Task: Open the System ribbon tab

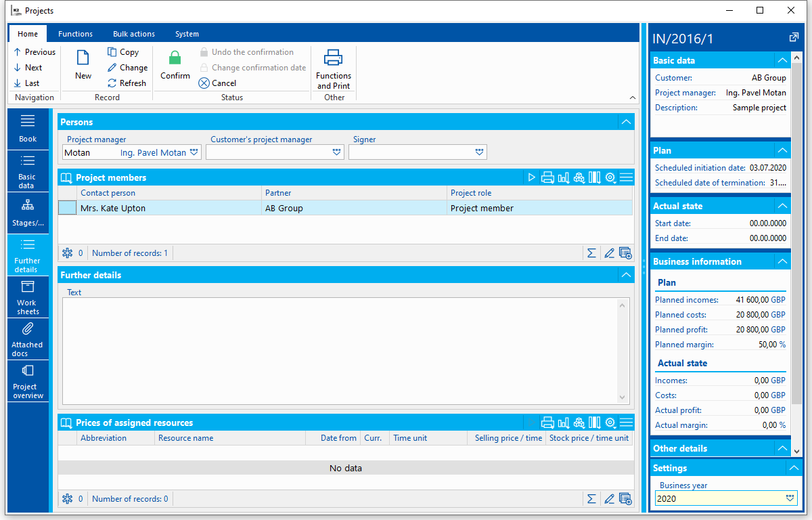Action: (x=187, y=34)
